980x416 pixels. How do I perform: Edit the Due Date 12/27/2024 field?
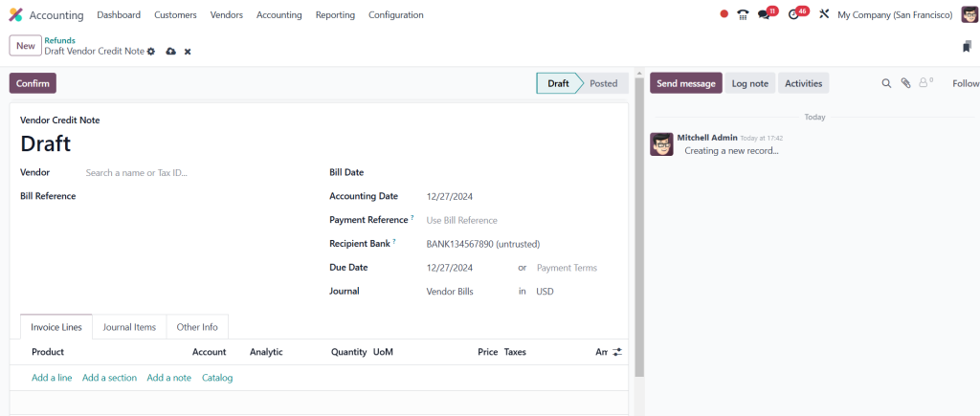pyautogui.click(x=469, y=268)
